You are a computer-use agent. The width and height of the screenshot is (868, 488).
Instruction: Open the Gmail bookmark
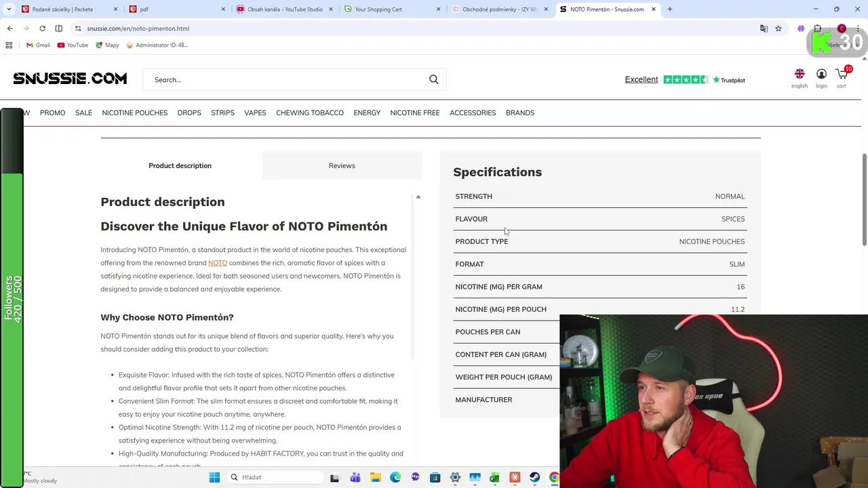point(38,45)
